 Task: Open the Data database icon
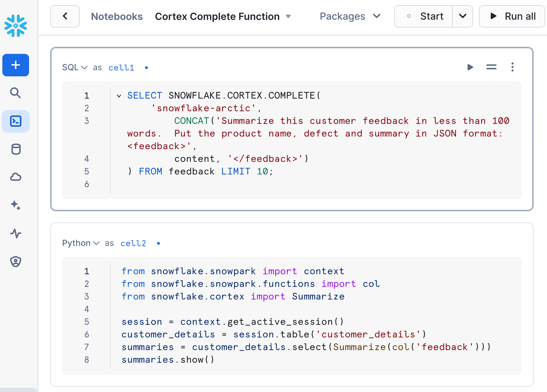(16, 149)
